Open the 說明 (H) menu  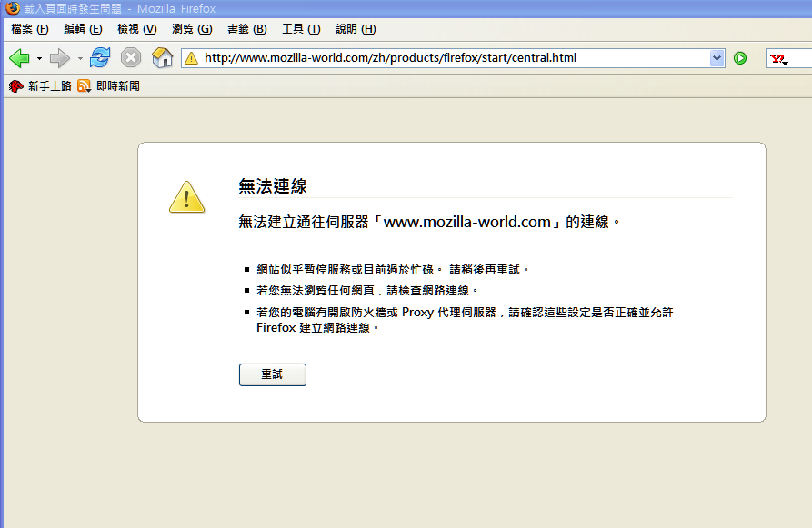coord(356,29)
